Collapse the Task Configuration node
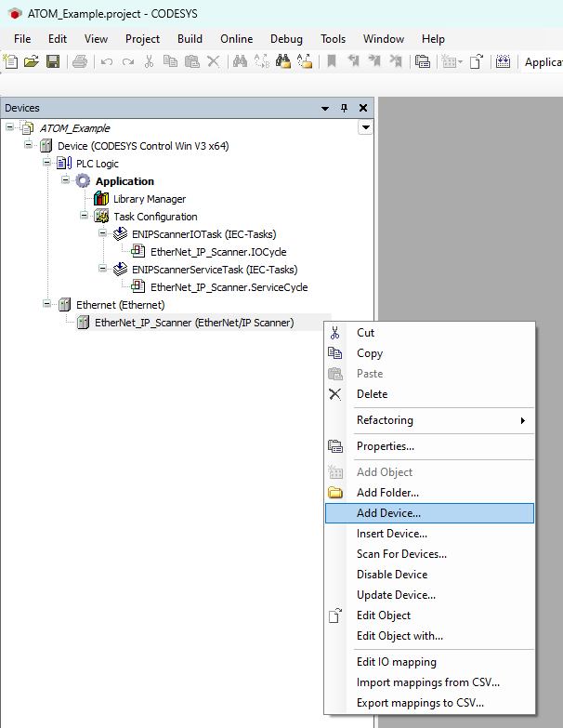 pos(84,215)
